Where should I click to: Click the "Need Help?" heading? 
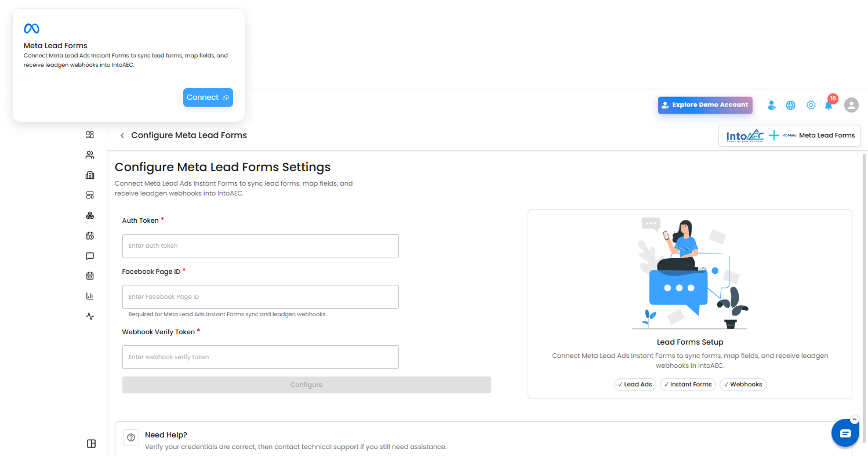point(166,435)
